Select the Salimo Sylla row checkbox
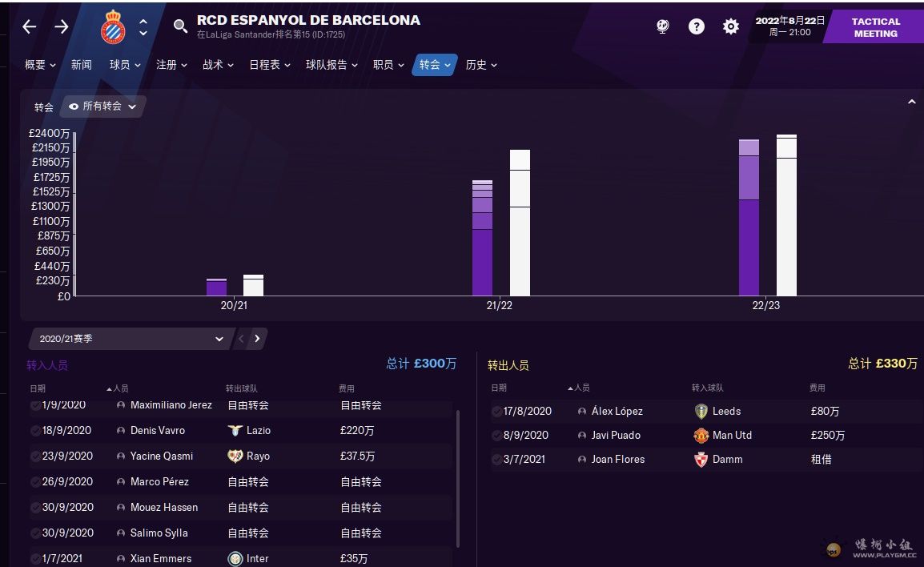This screenshot has height=567, width=924. 35,533
